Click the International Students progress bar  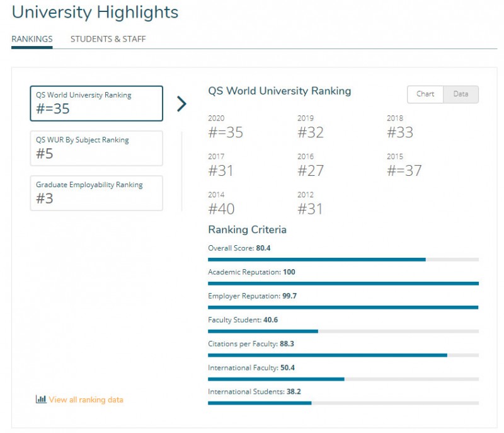(x=343, y=403)
